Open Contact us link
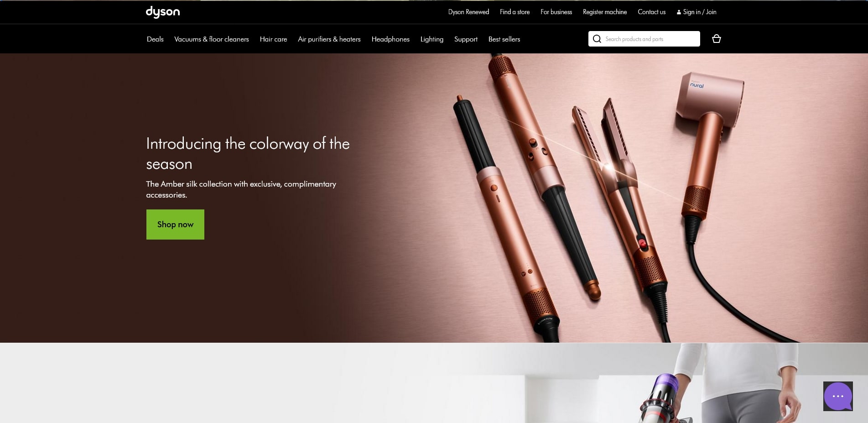 click(x=651, y=12)
